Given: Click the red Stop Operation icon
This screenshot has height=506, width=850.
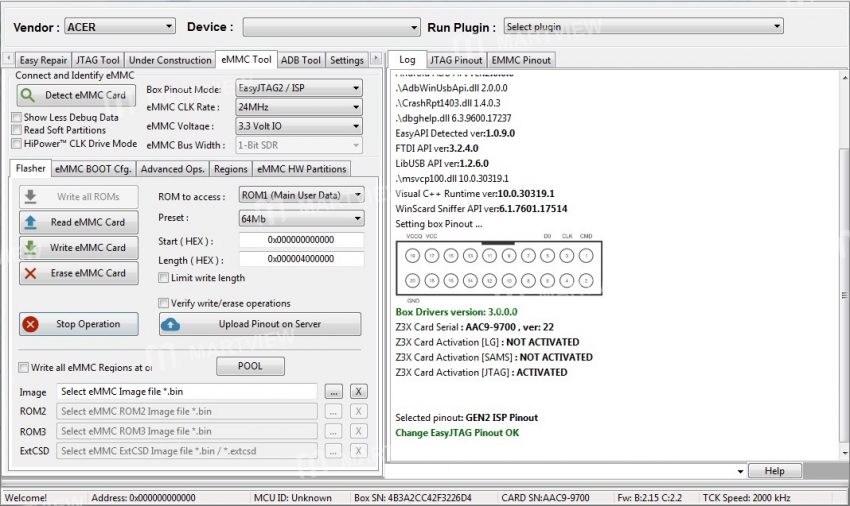Looking at the screenshot, I should coord(31,324).
